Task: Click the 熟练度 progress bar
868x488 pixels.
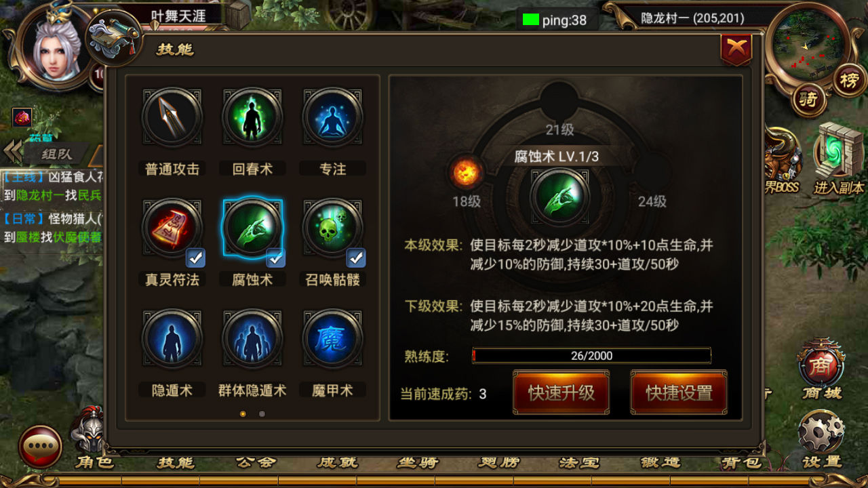Action: pyautogui.click(x=591, y=355)
